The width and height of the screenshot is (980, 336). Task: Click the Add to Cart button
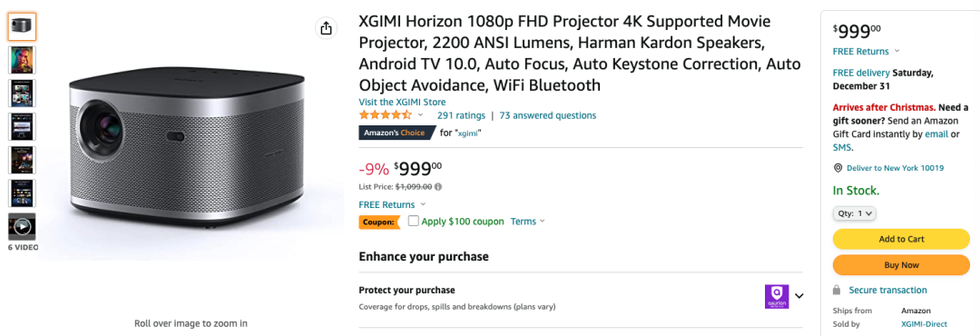click(901, 239)
